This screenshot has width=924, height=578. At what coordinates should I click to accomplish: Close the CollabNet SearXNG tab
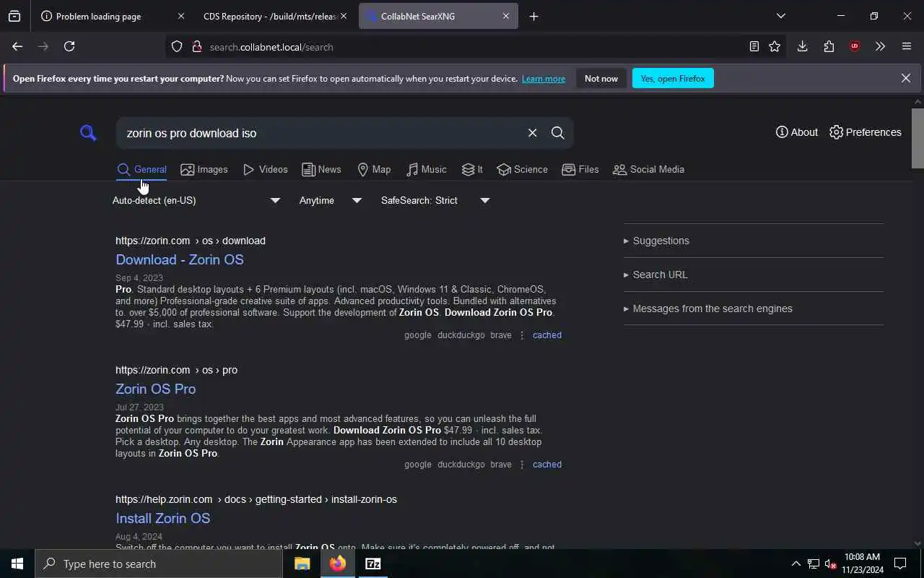(505, 16)
